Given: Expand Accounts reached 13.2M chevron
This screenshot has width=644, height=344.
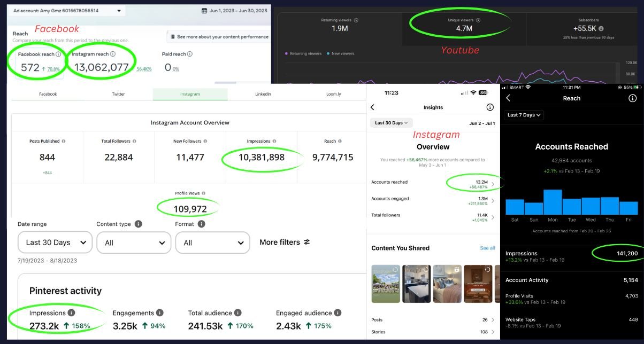Looking at the screenshot, I should coord(493,185).
